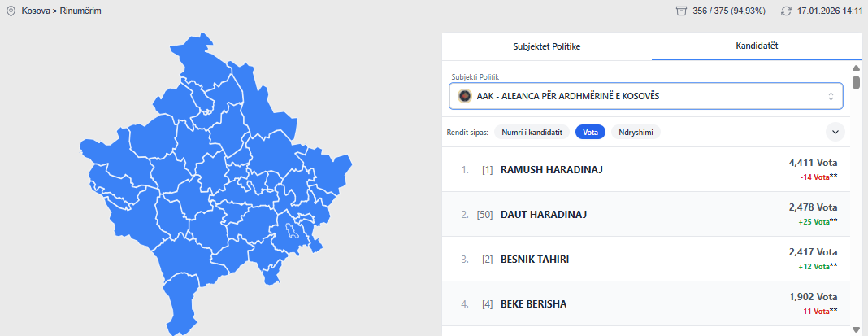Screen dimensions: 868x336
Task: Sort list by Ndryshimi
Action: pyautogui.click(x=636, y=132)
